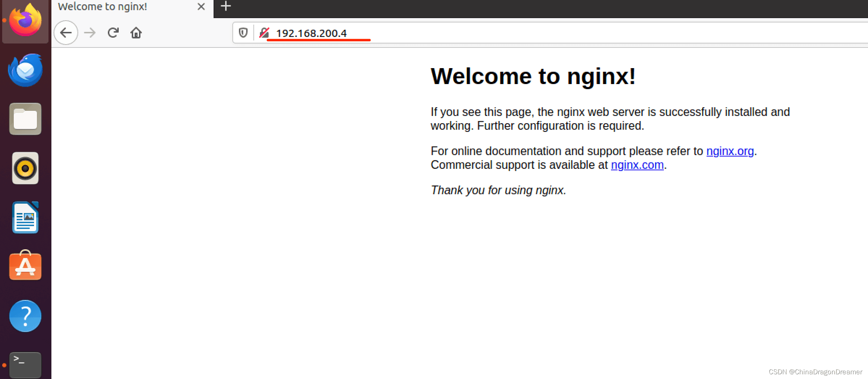Close the Welcome to nginx! tab

(x=201, y=7)
